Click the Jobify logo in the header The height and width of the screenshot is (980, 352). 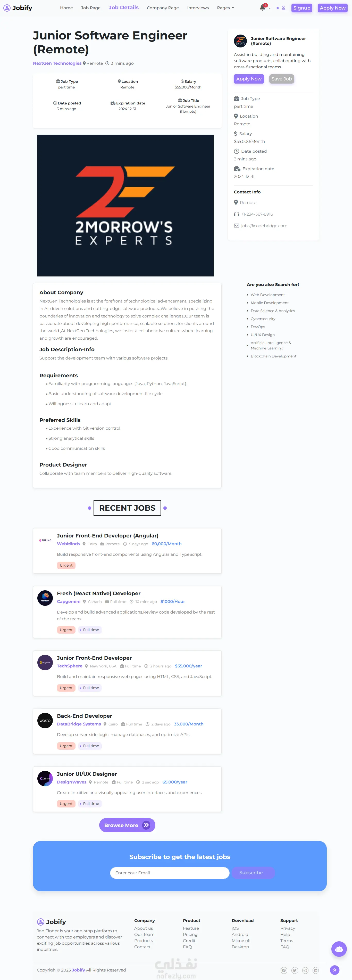[18, 8]
